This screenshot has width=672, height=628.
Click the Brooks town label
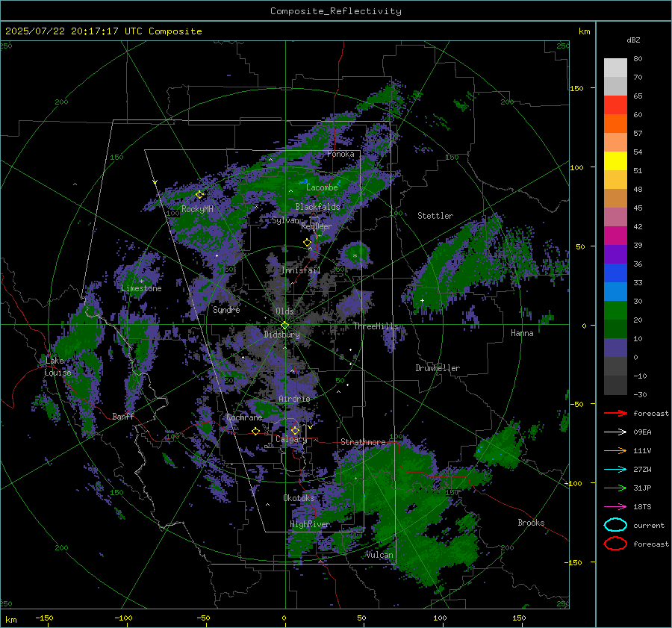(x=531, y=523)
